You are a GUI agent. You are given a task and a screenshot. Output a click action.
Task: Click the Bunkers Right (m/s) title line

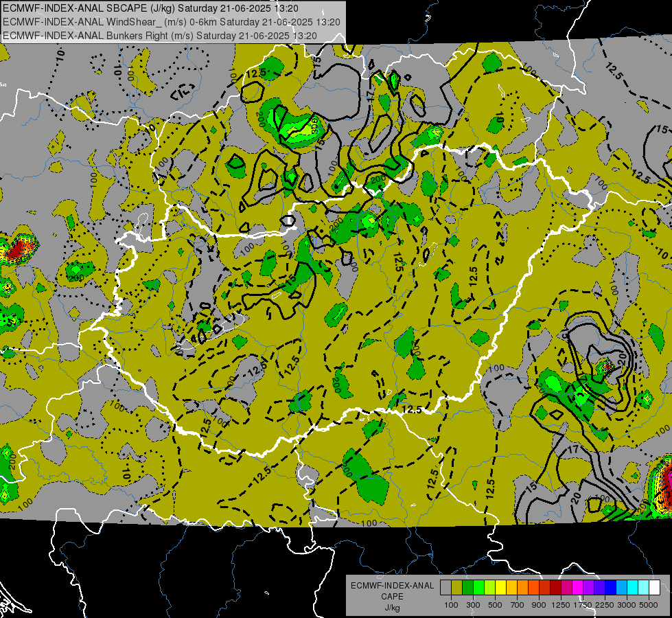pyautogui.click(x=160, y=36)
